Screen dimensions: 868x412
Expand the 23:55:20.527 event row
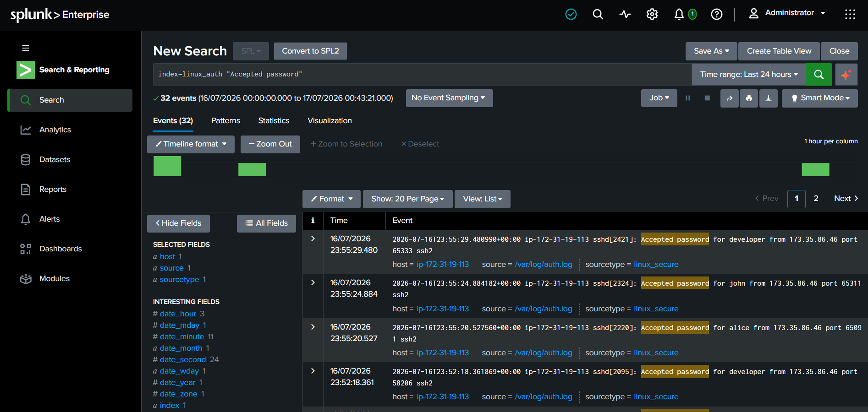click(x=313, y=327)
